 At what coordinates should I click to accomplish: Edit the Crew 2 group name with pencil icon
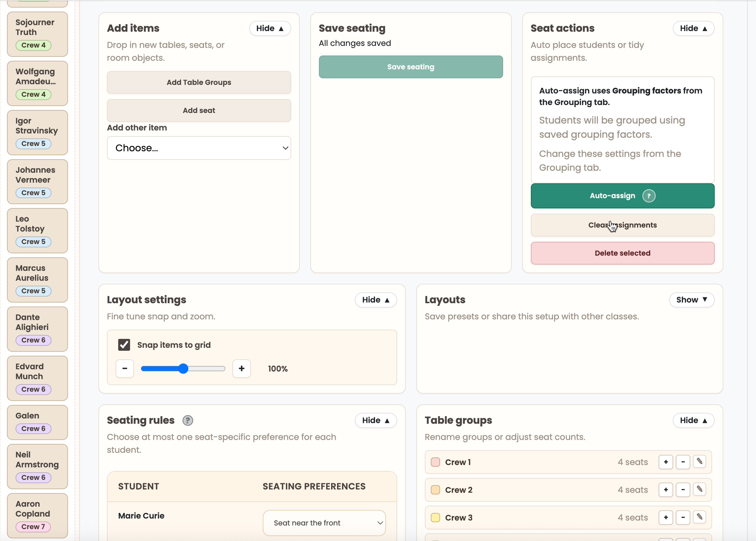coord(700,490)
